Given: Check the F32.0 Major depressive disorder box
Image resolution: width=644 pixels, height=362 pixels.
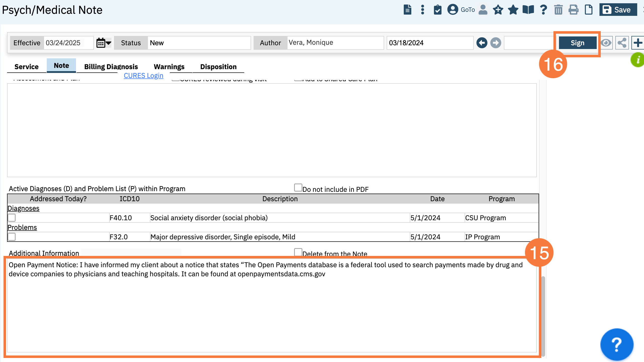Looking at the screenshot, I should pos(12,237).
